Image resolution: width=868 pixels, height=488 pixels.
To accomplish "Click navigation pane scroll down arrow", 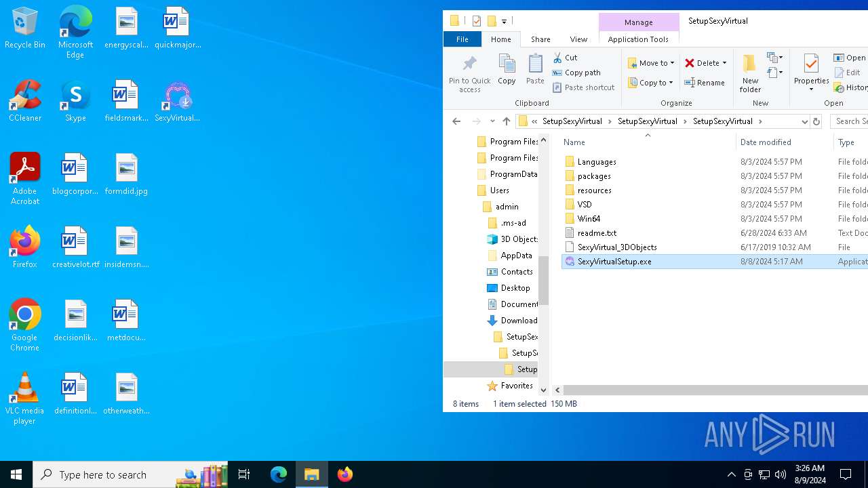I will (543, 390).
